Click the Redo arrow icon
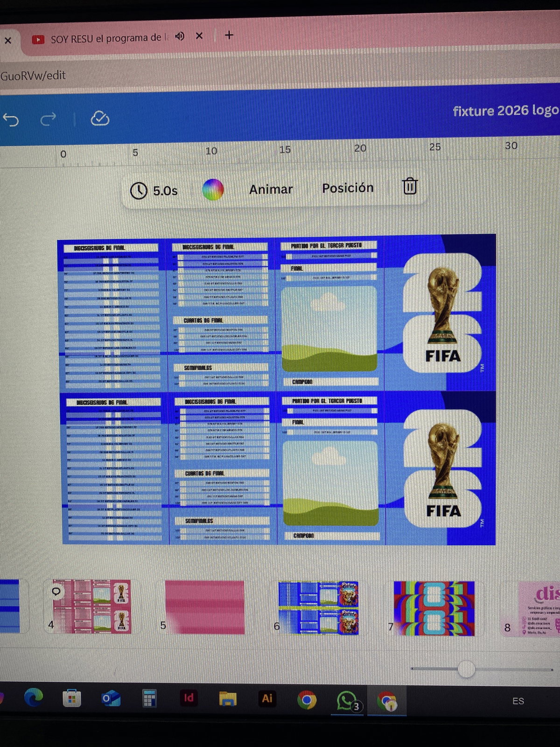This screenshot has width=560, height=747. [x=48, y=120]
